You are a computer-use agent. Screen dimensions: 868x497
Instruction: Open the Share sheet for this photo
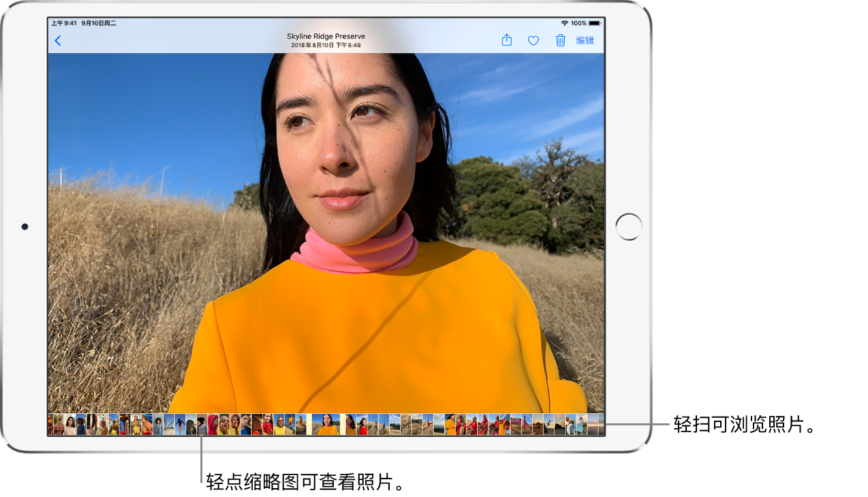507,40
